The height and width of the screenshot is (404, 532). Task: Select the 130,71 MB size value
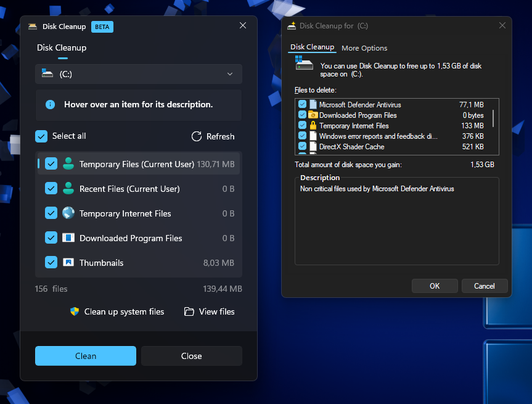pos(216,164)
